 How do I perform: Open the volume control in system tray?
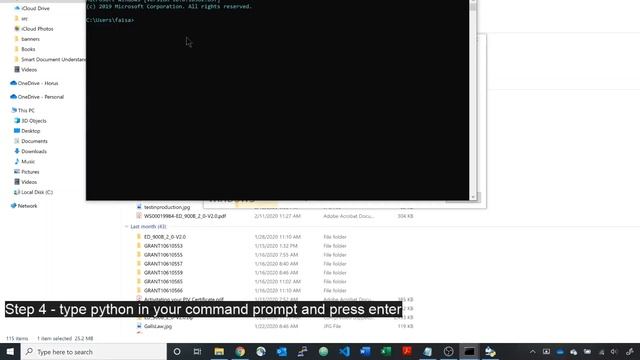coord(614,352)
